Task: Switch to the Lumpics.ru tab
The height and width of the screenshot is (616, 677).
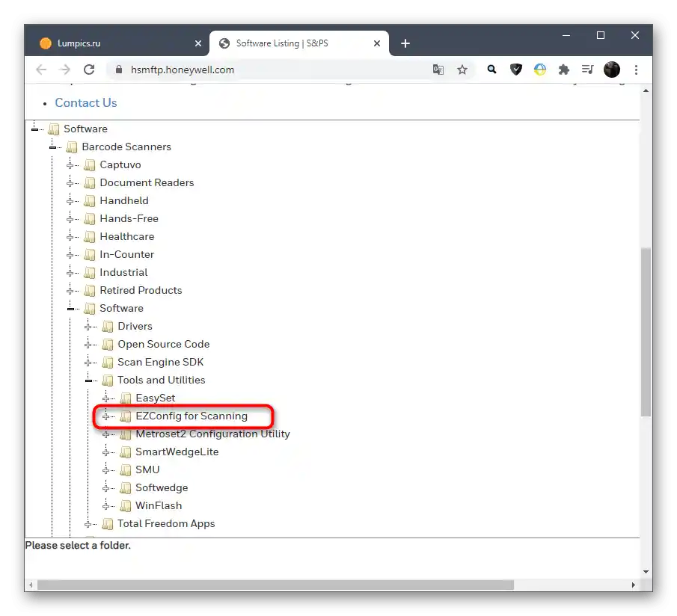Action: (x=117, y=43)
